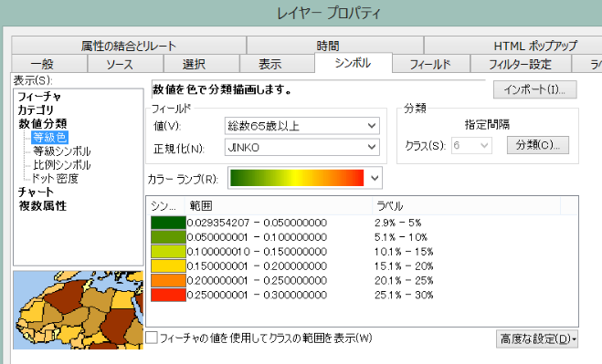
Task: Select ドット密度 in the display tree
Action: [55, 179]
